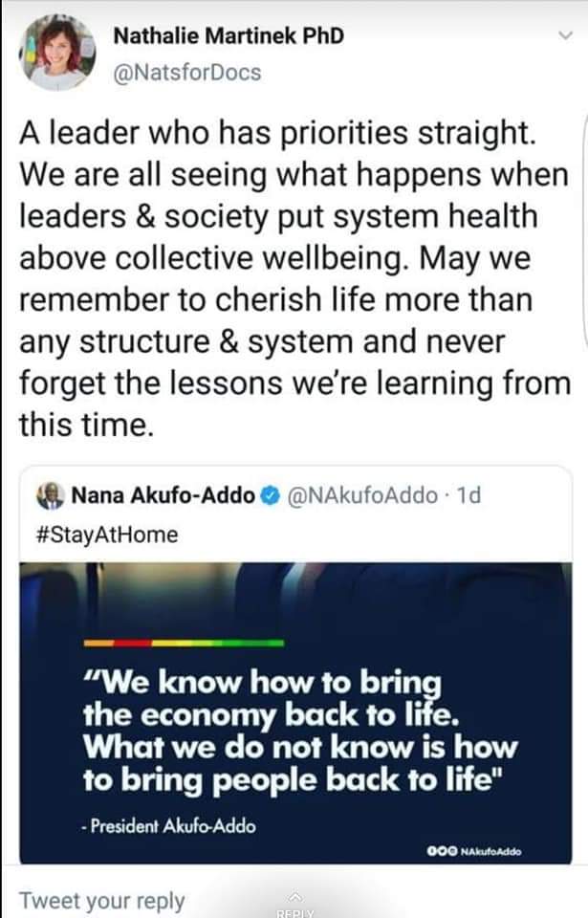The height and width of the screenshot is (918, 588).
Task: Visit the @NAkufoAddo handle in the quote
Action: pyautogui.click(x=362, y=495)
